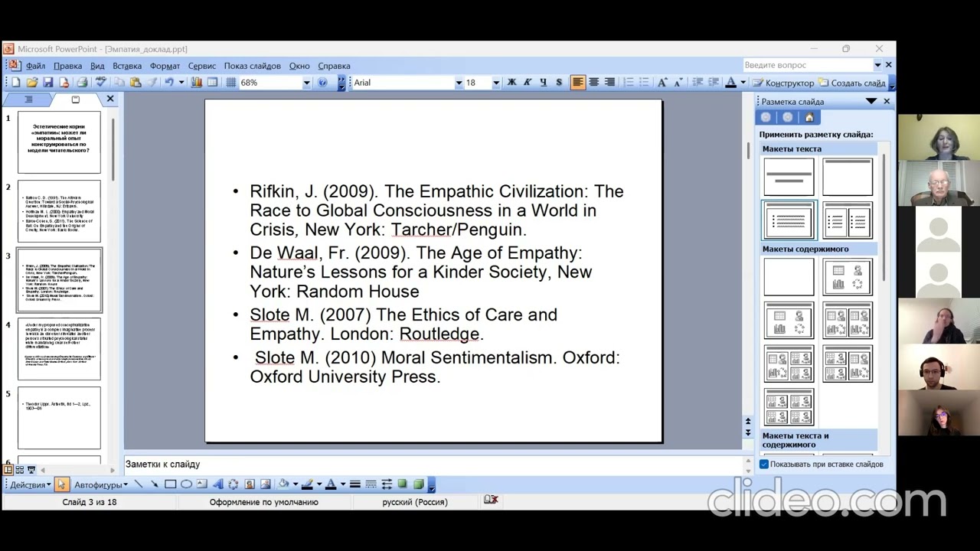Open the Автофигуры menu
This screenshot has width=980, height=551.
point(101,484)
